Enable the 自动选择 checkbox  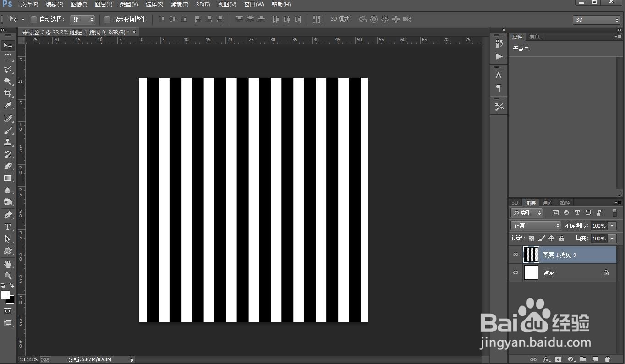34,19
